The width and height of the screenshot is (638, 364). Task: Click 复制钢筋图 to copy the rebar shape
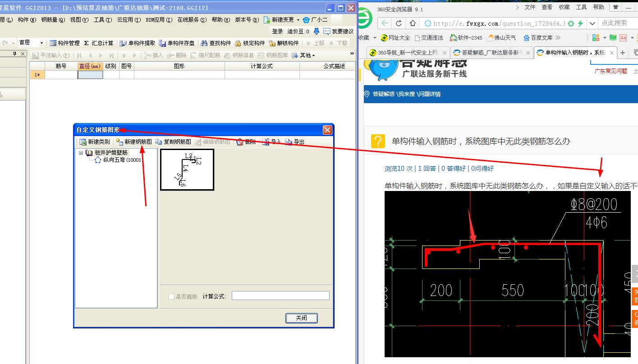point(173,141)
